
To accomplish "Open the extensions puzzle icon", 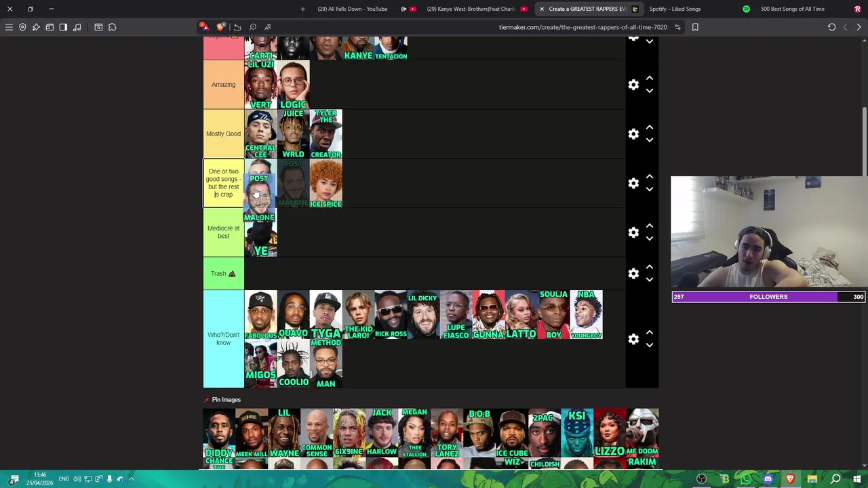I will [x=112, y=27].
